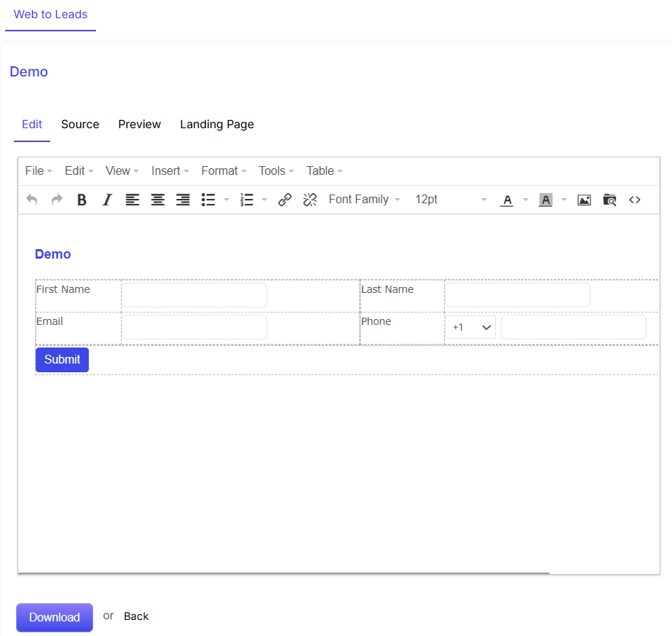The image size is (672, 636).
Task: Insert or edit a link
Action: point(285,200)
